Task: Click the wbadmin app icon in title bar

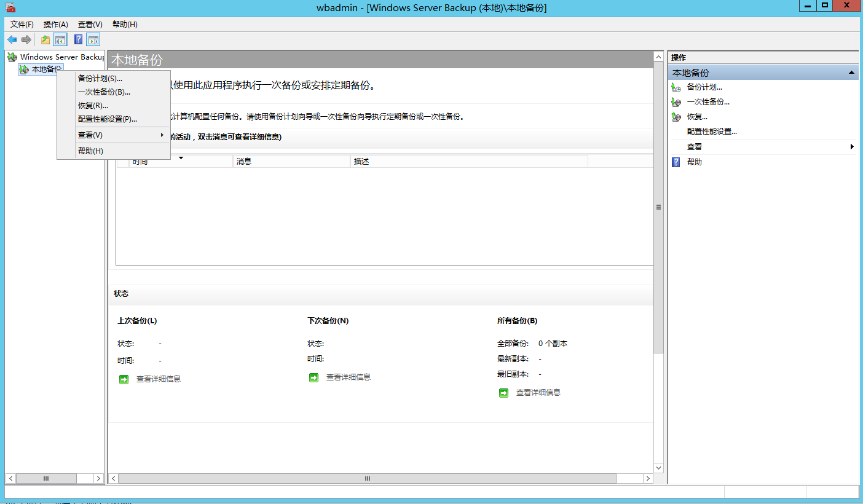Action: click(x=10, y=7)
